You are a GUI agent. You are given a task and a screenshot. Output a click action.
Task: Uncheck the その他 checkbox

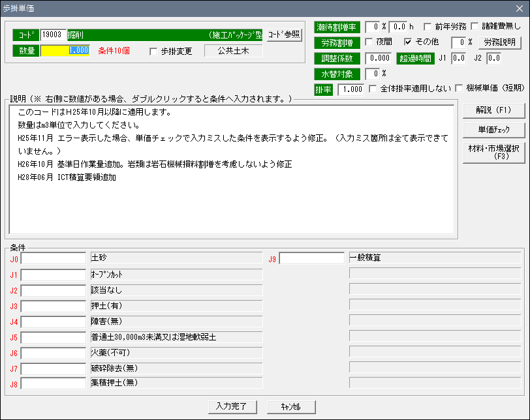click(409, 42)
